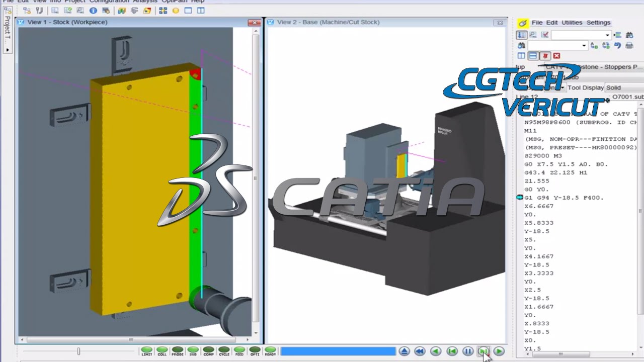Click the blue undo arrow icon

coord(618,45)
